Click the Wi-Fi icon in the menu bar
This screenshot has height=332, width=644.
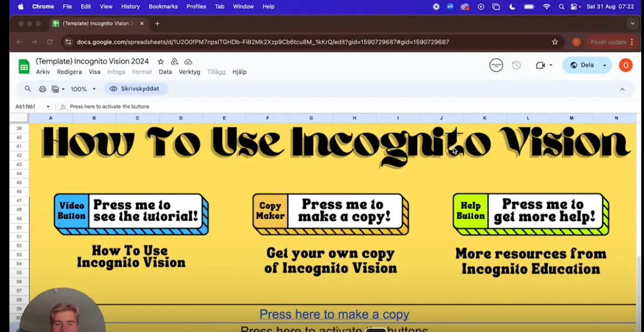[x=547, y=7]
